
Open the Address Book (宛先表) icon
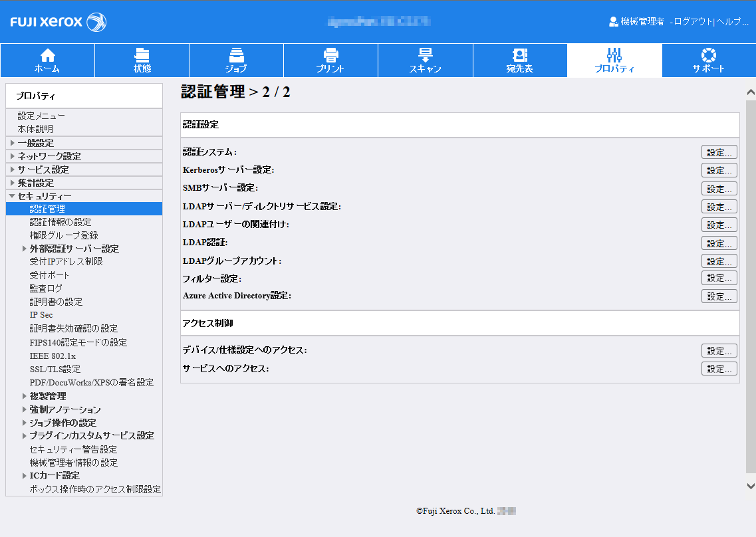coord(519,55)
